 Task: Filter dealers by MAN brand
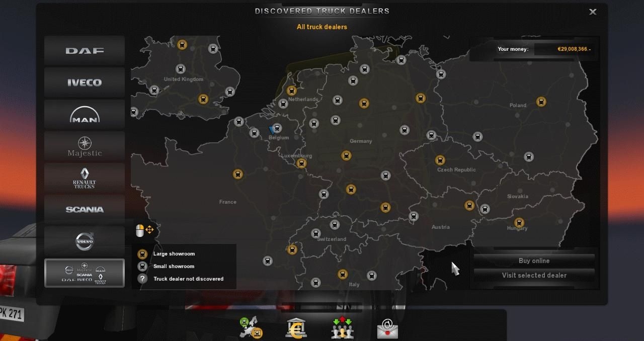85,114
